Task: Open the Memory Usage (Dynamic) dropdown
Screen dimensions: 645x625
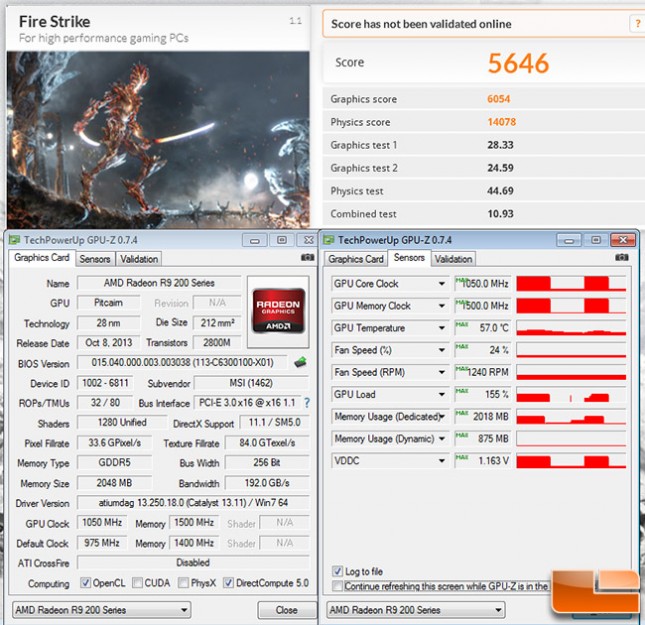Action: pyautogui.click(x=441, y=439)
